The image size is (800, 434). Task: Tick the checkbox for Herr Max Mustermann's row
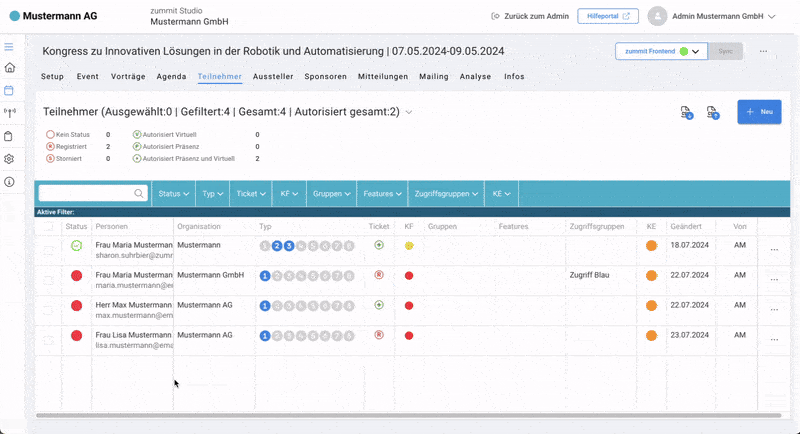(x=48, y=310)
